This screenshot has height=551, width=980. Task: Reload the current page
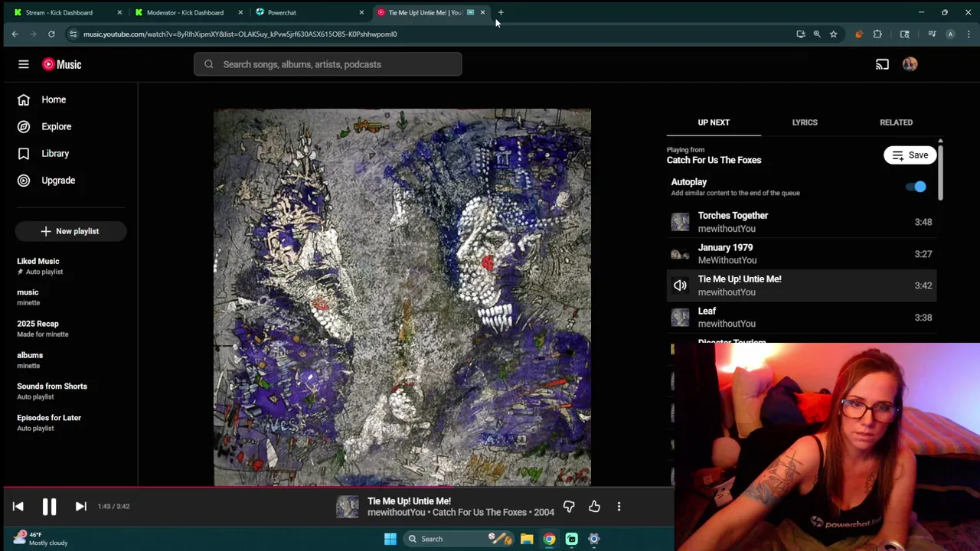51,34
